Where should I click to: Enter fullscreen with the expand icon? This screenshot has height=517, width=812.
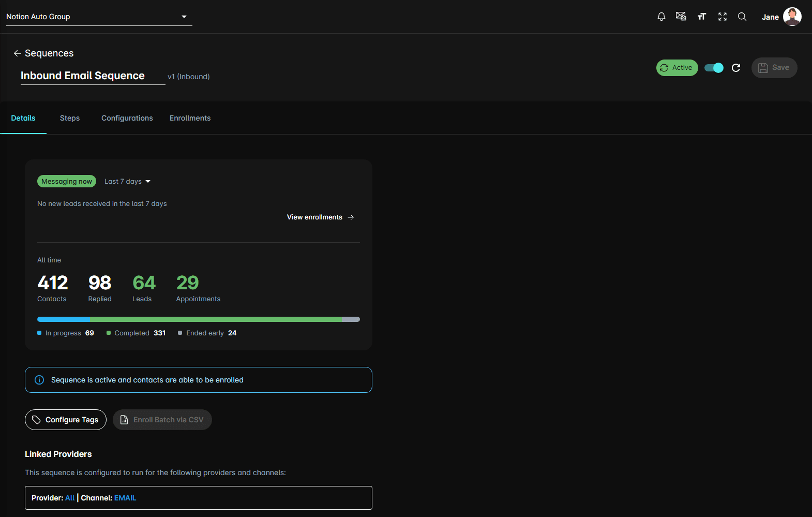click(723, 17)
